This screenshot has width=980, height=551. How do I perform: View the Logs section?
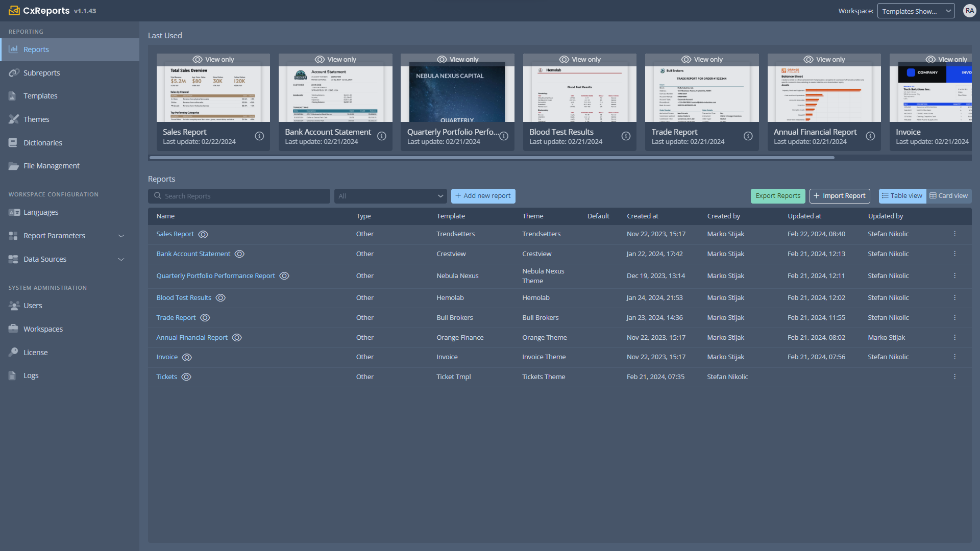(31, 375)
